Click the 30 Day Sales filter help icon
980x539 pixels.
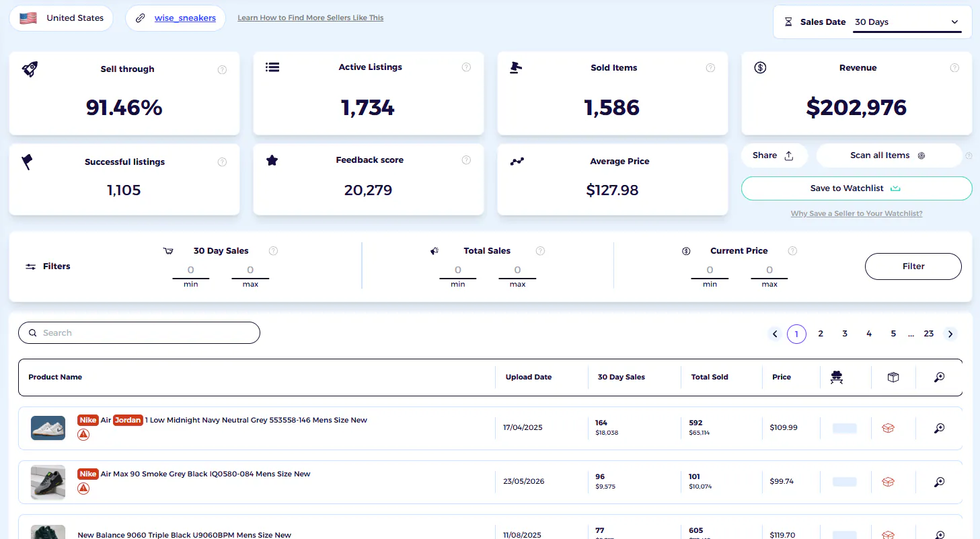pyautogui.click(x=274, y=251)
